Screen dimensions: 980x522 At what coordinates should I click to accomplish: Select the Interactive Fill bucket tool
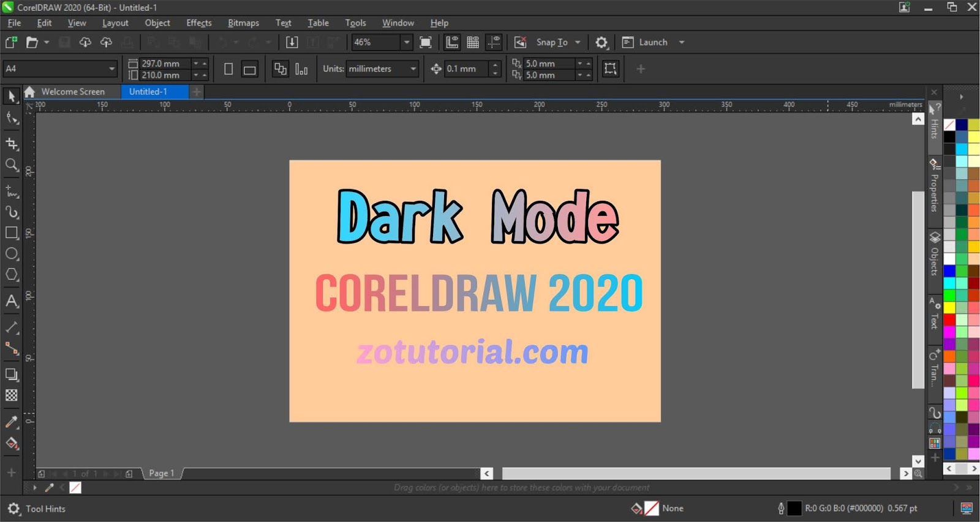coord(12,443)
